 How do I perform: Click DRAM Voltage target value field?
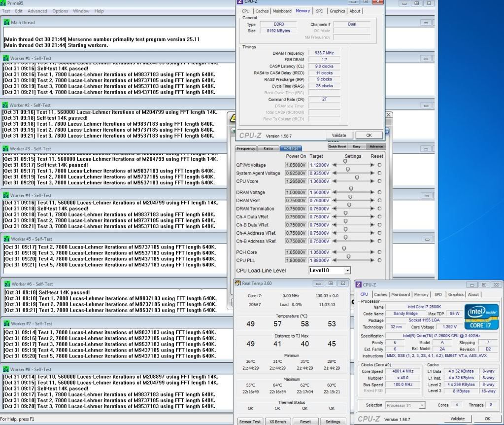click(320, 192)
